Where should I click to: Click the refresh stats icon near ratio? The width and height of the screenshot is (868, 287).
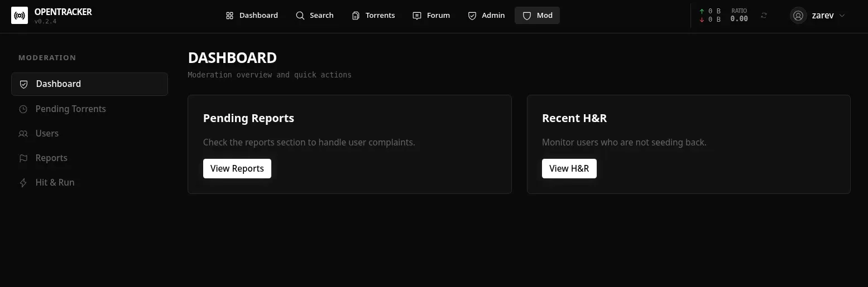click(764, 16)
